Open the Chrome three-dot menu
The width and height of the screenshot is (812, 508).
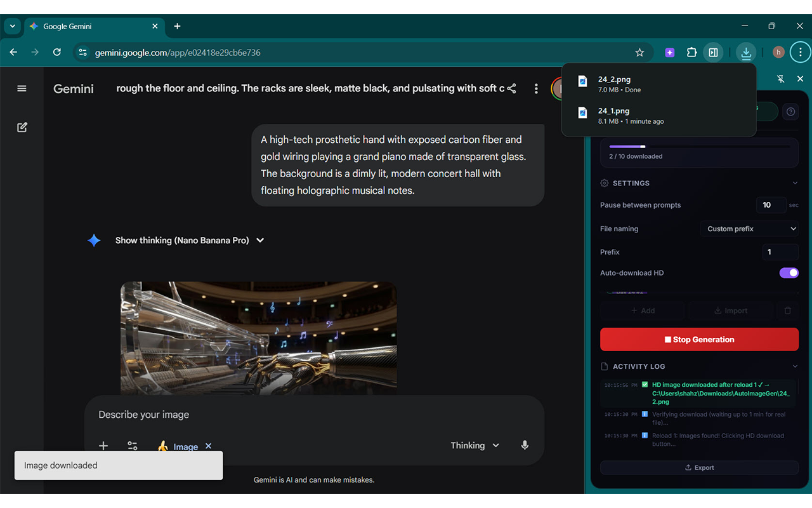click(801, 53)
